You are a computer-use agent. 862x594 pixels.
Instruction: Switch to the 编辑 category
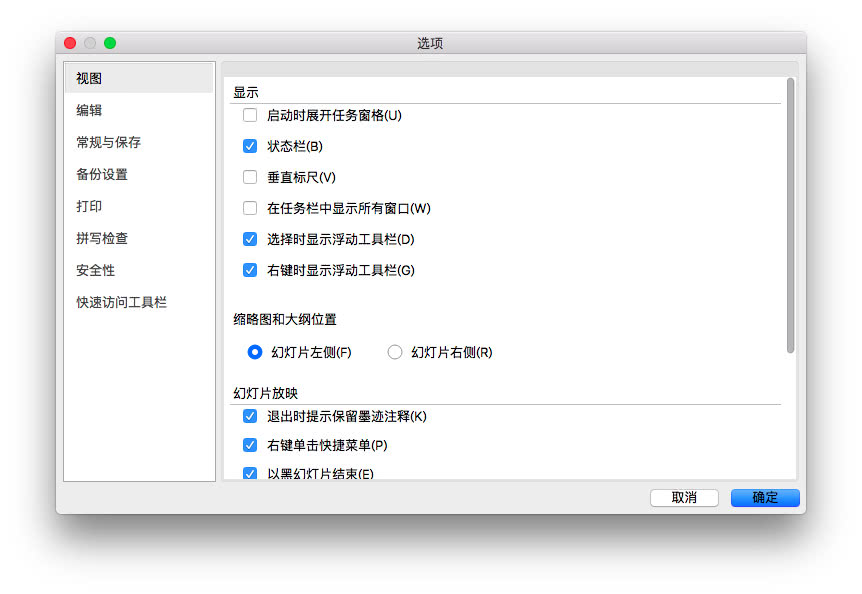139,110
